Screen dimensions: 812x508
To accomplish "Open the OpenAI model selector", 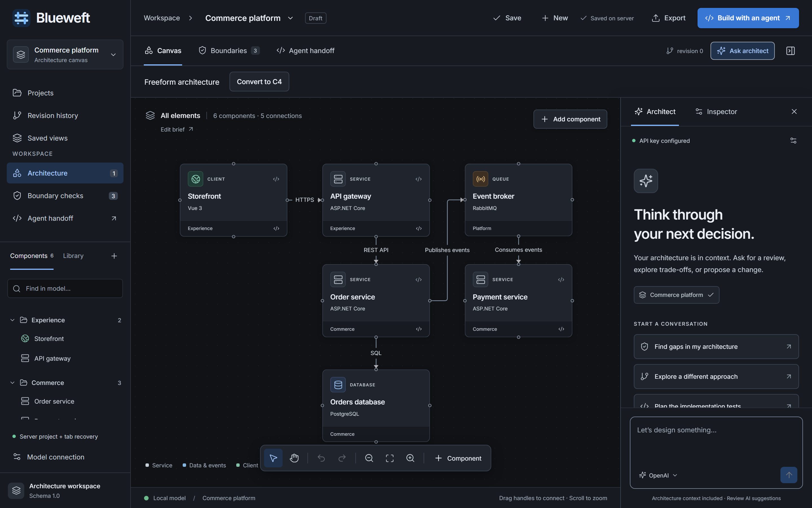I will point(658,475).
